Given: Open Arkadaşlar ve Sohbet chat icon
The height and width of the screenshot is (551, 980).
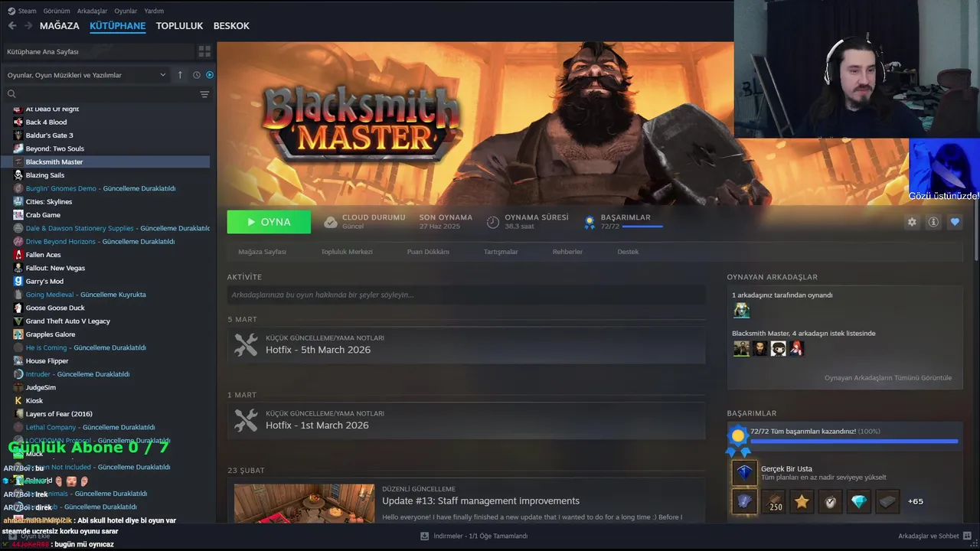Looking at the screenshot, I should (x=968, y=536).
